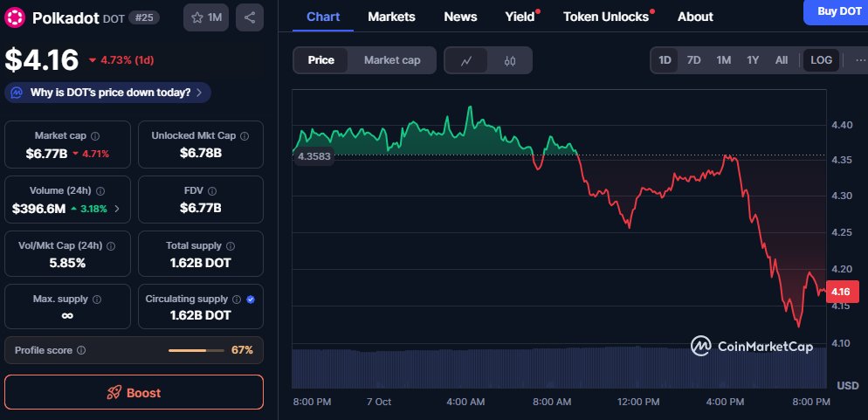Select the 7D time range
868x420 pixels.
pos(693,60)
